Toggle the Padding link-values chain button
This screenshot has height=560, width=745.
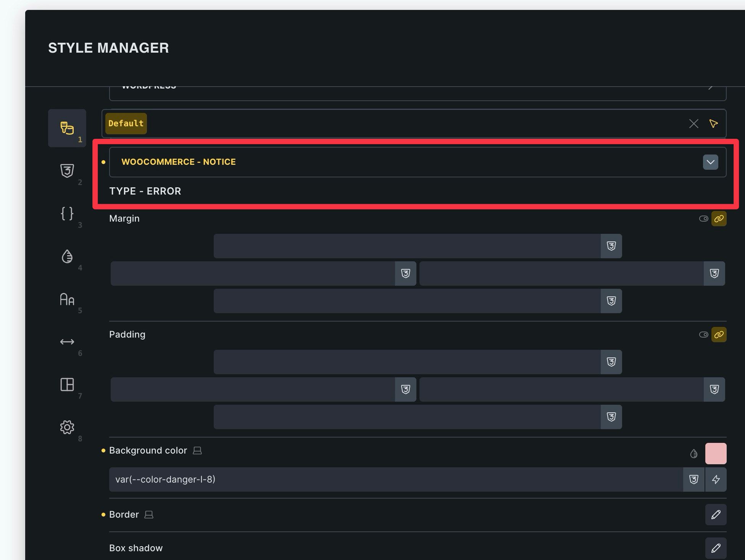[719, 335]
